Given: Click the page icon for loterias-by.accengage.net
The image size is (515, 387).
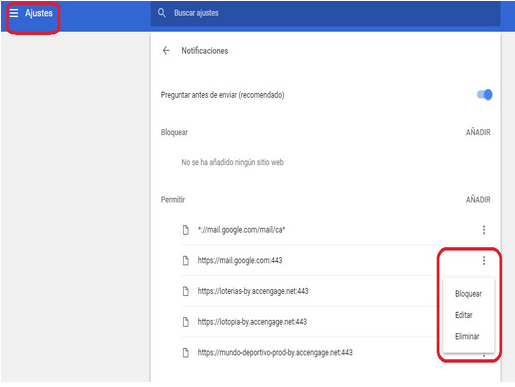Looking at the screenshot, I should point(186,291).
